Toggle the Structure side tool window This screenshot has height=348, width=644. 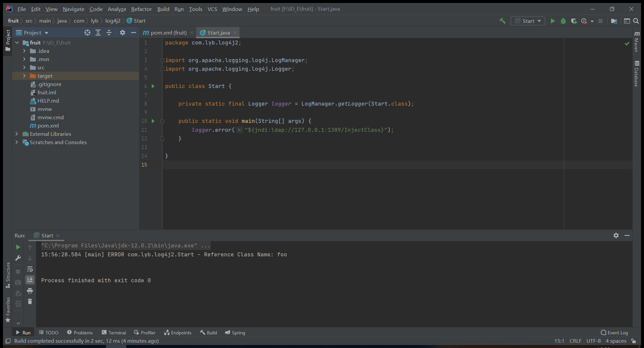[8, 275]
